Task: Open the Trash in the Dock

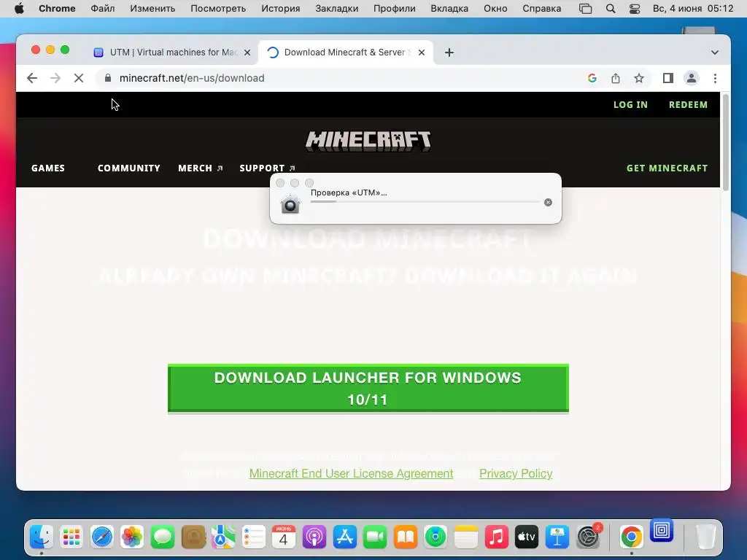Action: click(705, 537)
